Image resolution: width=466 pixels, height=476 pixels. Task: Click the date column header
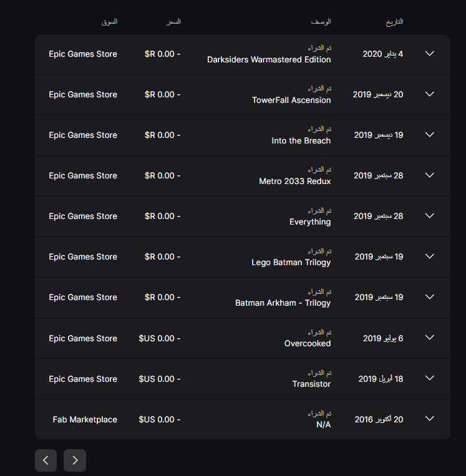394,22
